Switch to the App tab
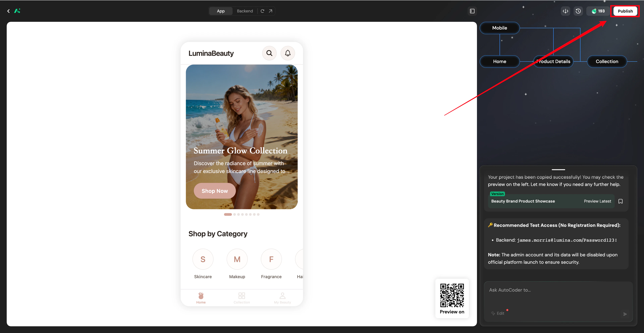This screenshot has width=644, height=333. pos(221,11)
